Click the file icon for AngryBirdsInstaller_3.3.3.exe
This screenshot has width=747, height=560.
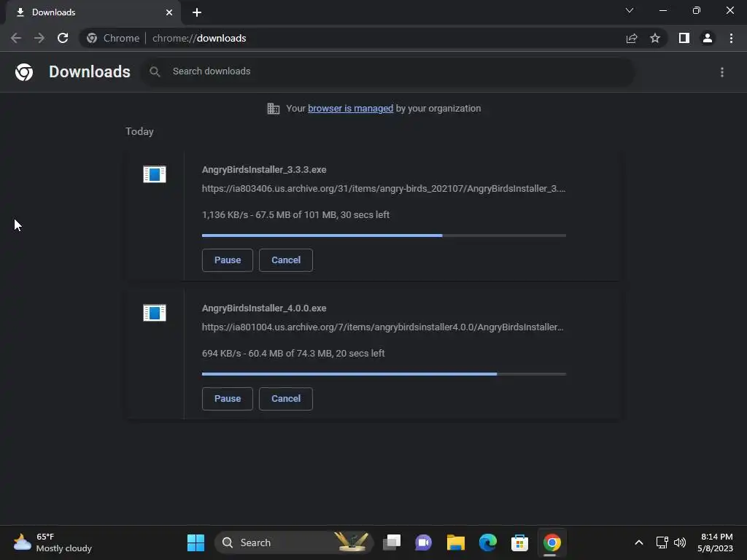click(x=155, y=174)
